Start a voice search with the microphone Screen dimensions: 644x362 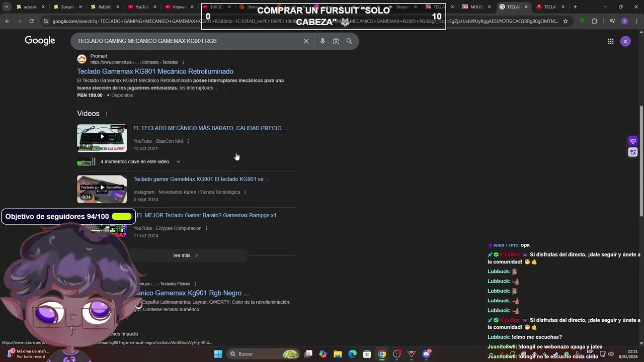[x=323, y=41]
